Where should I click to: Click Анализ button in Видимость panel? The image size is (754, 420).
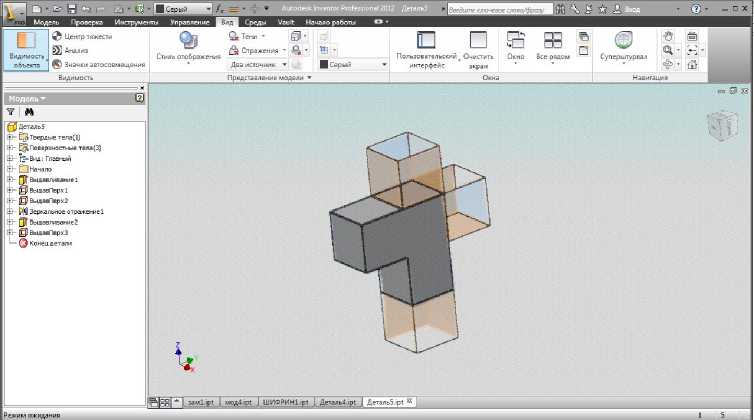[x=70, y=50]
